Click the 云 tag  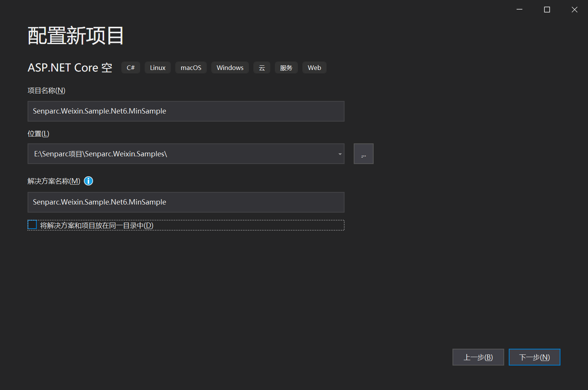point(262,68)
